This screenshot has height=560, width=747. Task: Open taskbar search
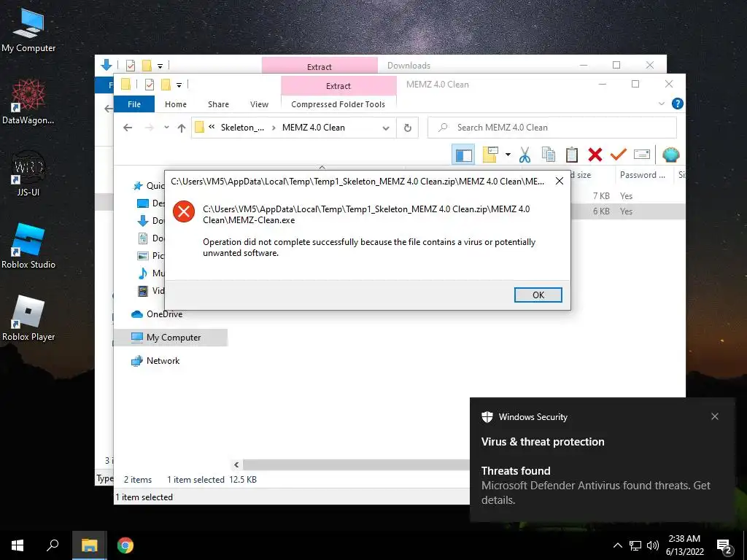(53, 545)
